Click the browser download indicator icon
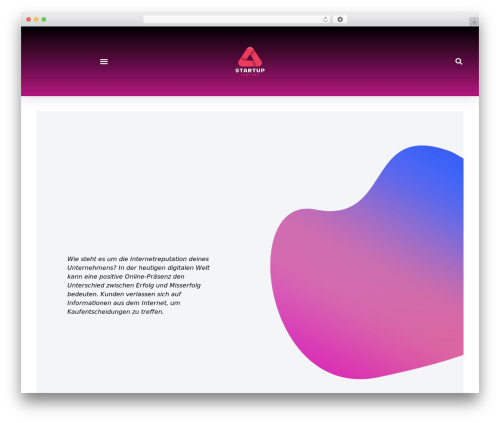This screenshot has width=500, height=423. point(340,19)
